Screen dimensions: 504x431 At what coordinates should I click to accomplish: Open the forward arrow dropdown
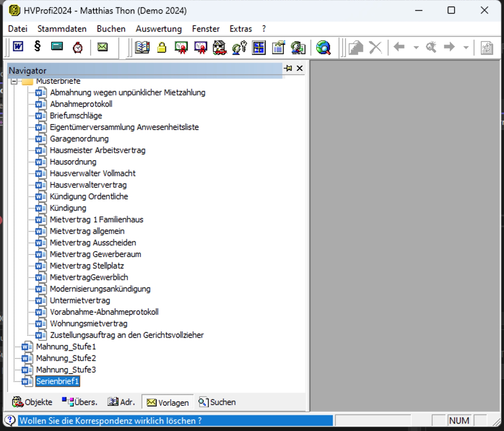tap(466, 47)
